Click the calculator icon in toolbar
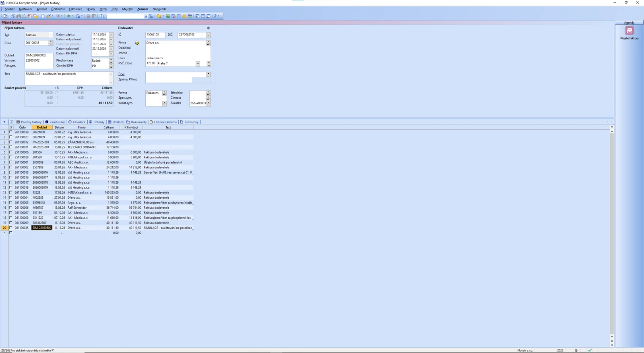 [179, 16]
